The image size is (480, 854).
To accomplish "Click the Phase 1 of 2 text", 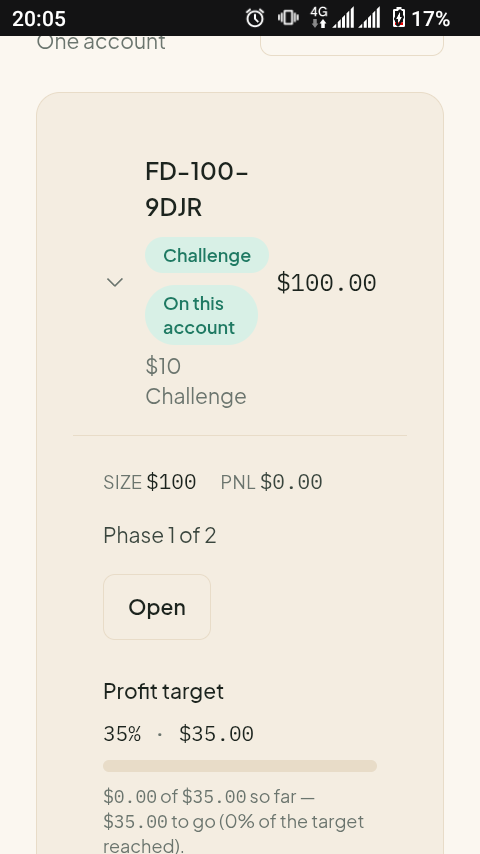I will (x=160, y=535).
